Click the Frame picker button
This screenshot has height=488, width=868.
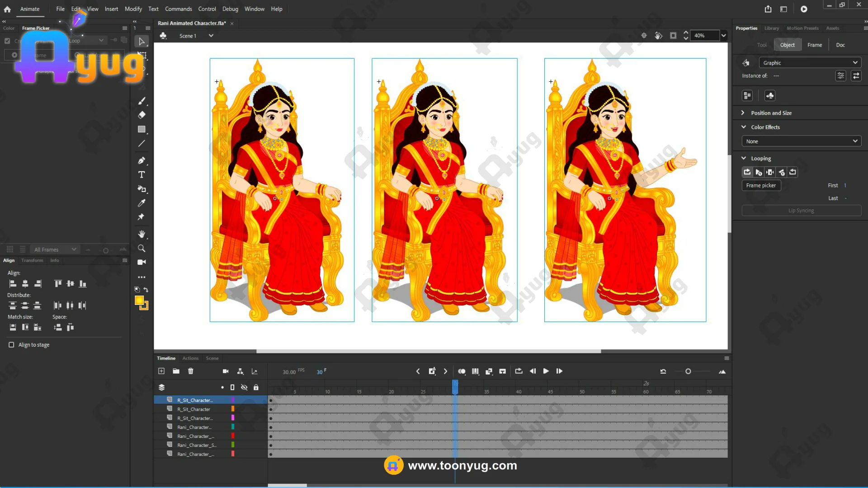click(761, 185)
